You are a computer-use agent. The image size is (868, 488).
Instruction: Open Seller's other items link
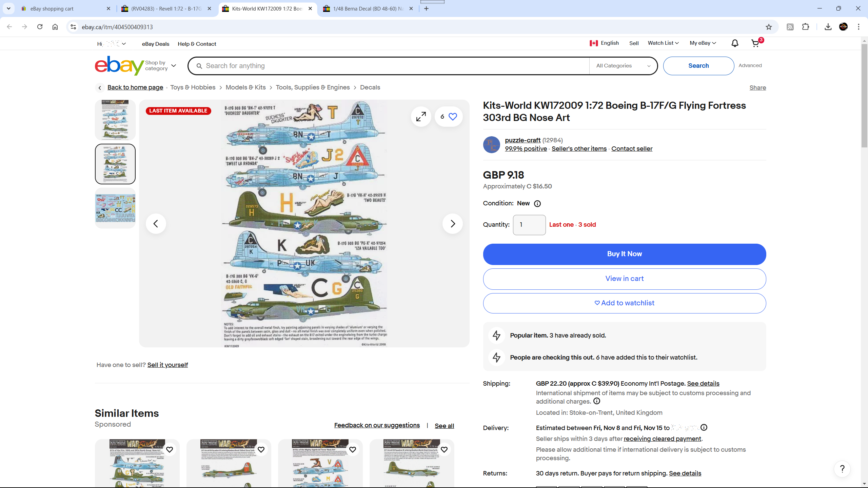point(579,149)
